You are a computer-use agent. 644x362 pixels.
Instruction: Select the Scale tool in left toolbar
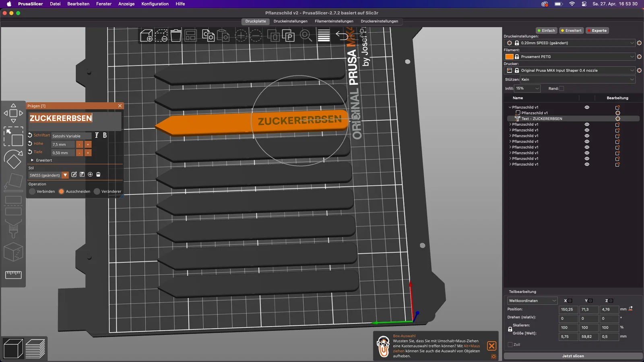(13, 136)
